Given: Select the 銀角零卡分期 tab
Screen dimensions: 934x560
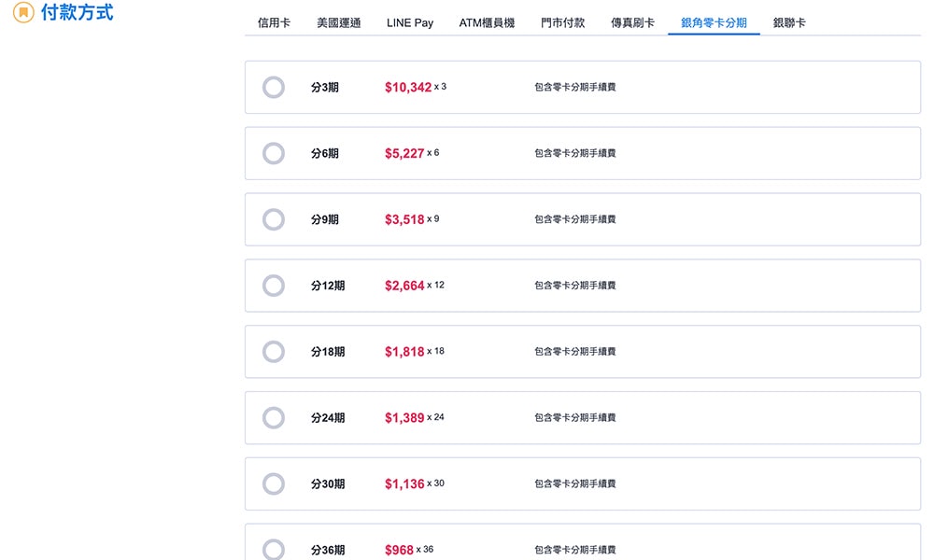Looking at the screenshot, I should point(714,22).
